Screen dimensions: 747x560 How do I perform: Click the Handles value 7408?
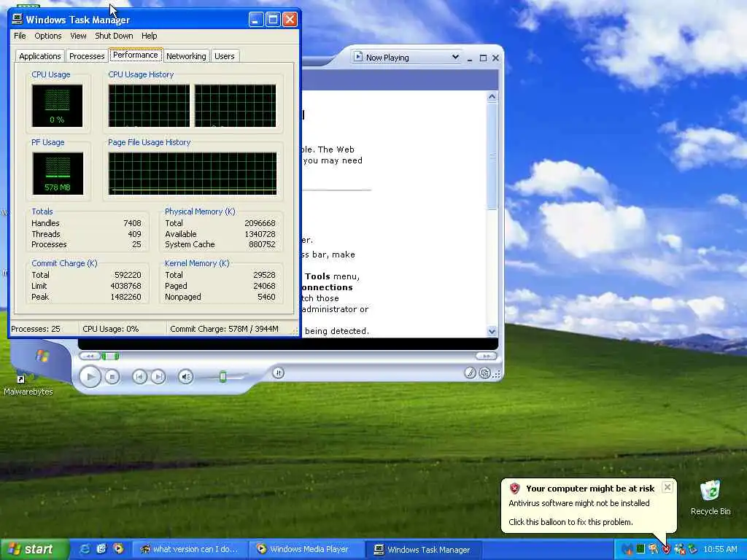click(132, 223)
